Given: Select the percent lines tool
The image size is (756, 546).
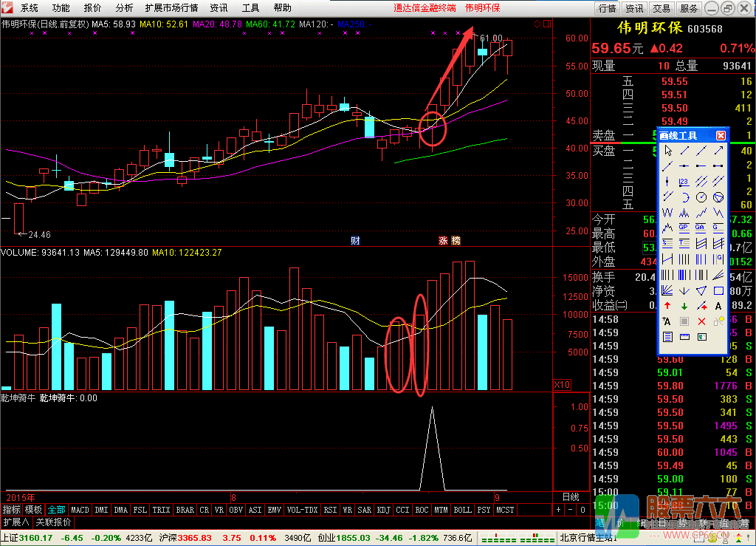Looking at the screenshot, I should (x=667, y=244).
